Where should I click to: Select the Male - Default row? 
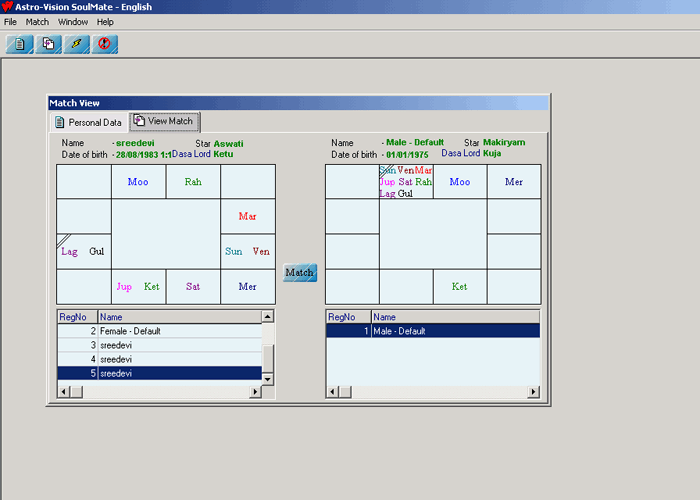click(433, 331)
